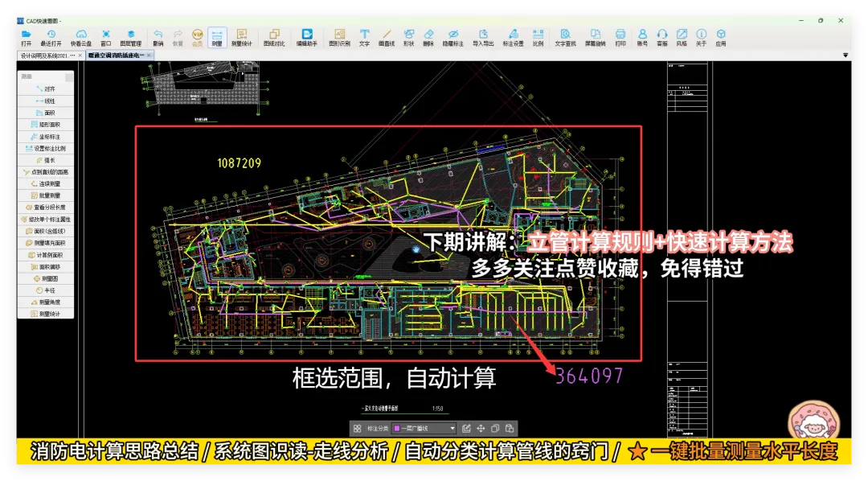This screenshot has height=481, width=868.
Task: Open the VIP 会员 membership icon
Action: [197, 38]
